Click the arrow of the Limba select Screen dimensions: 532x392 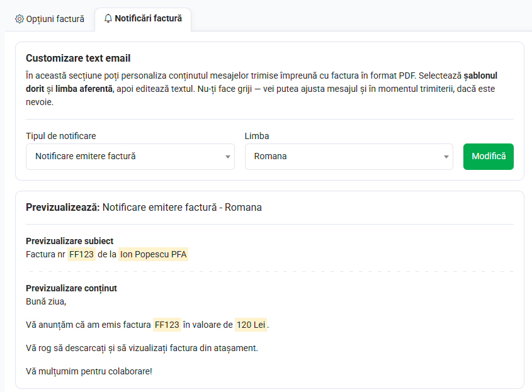446,157
